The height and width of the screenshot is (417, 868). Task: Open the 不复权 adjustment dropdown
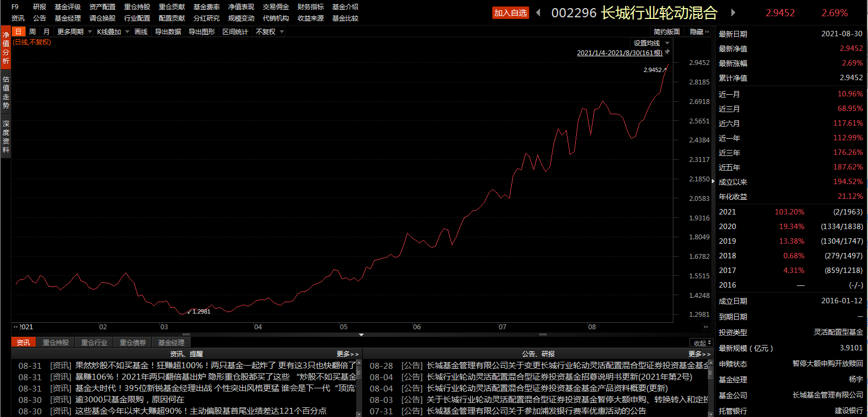point(269,32)
